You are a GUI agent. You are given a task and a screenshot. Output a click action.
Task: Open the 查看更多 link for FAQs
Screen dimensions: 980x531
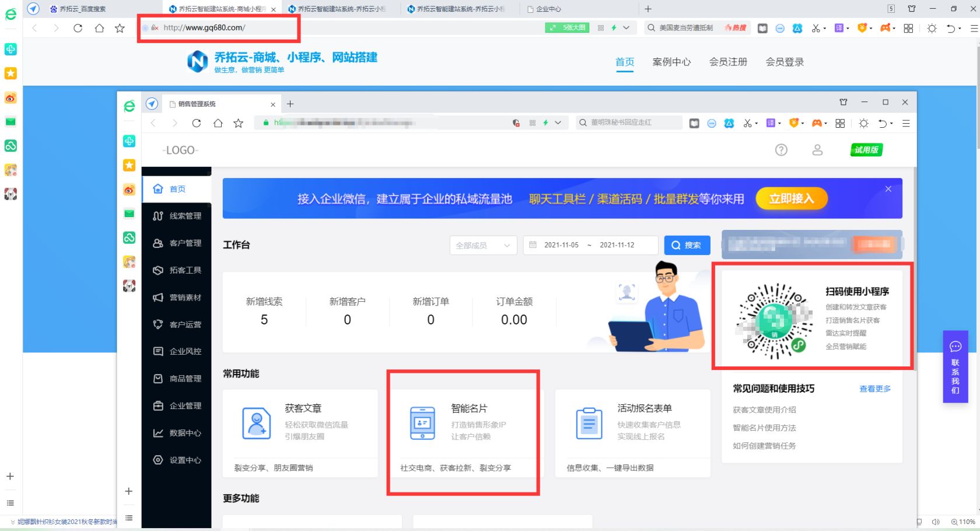874,389
